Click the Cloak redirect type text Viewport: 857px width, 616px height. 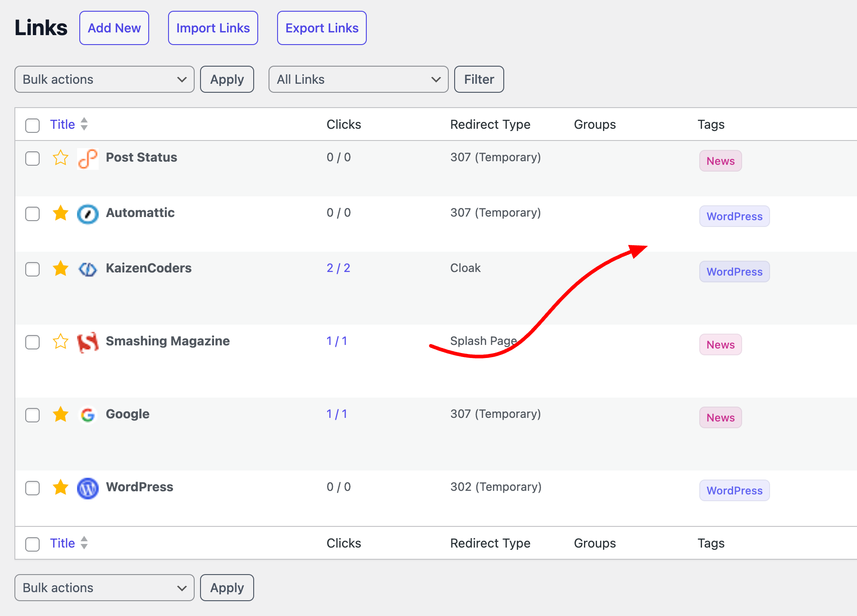pos(465,268)
